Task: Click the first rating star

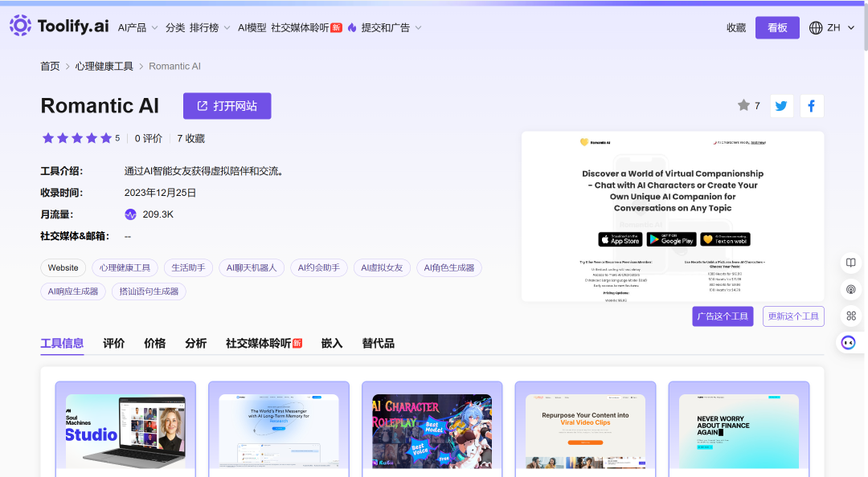Action: click(x=48, y=138)
